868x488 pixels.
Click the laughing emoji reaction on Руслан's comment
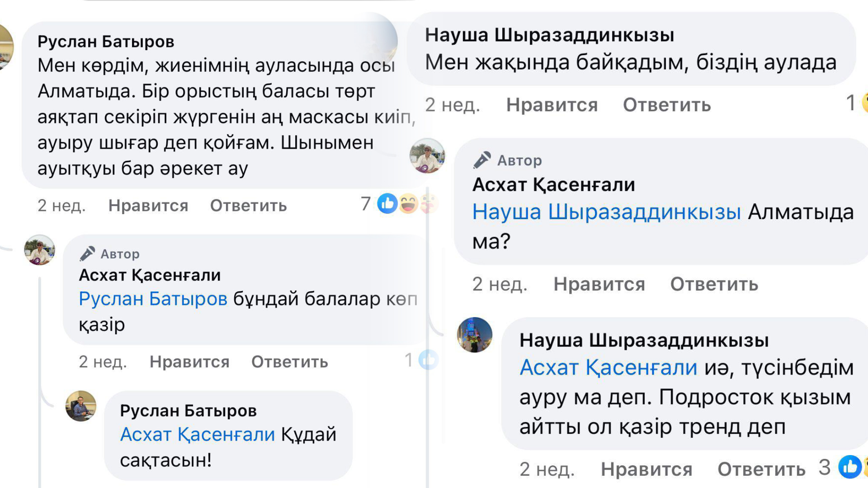408,204
